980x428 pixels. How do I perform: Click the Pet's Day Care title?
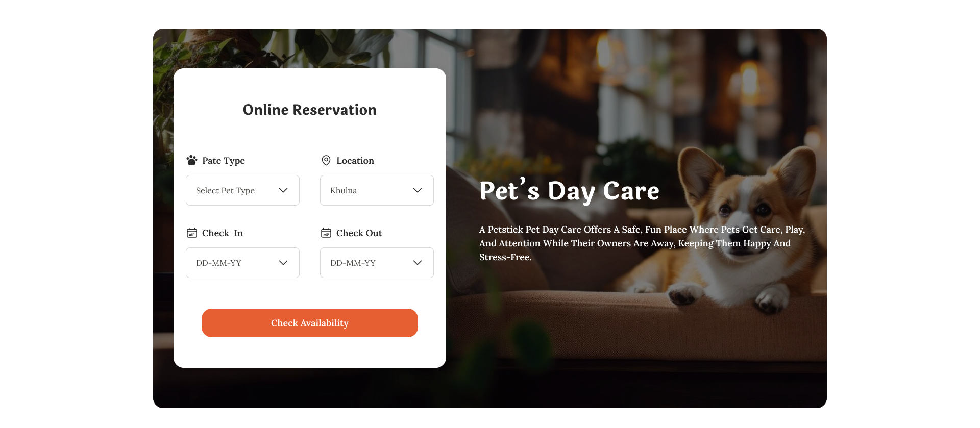tap(570, 190)
